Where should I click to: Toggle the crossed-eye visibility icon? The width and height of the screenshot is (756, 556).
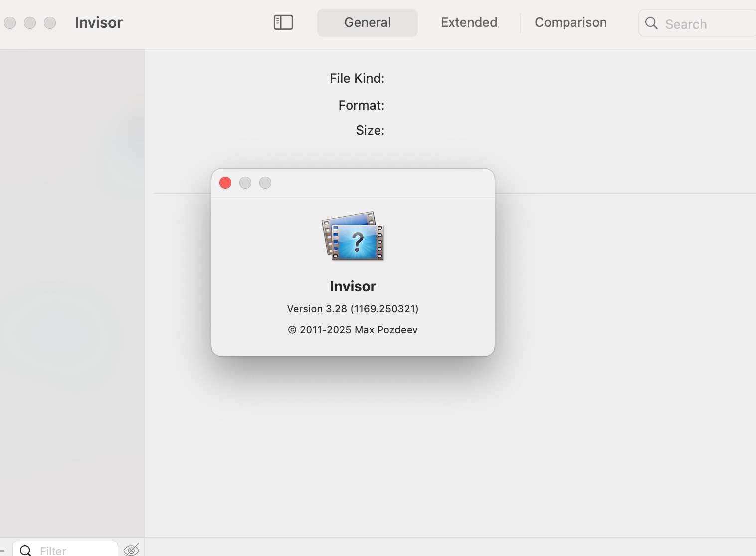[x=132, y=550]
